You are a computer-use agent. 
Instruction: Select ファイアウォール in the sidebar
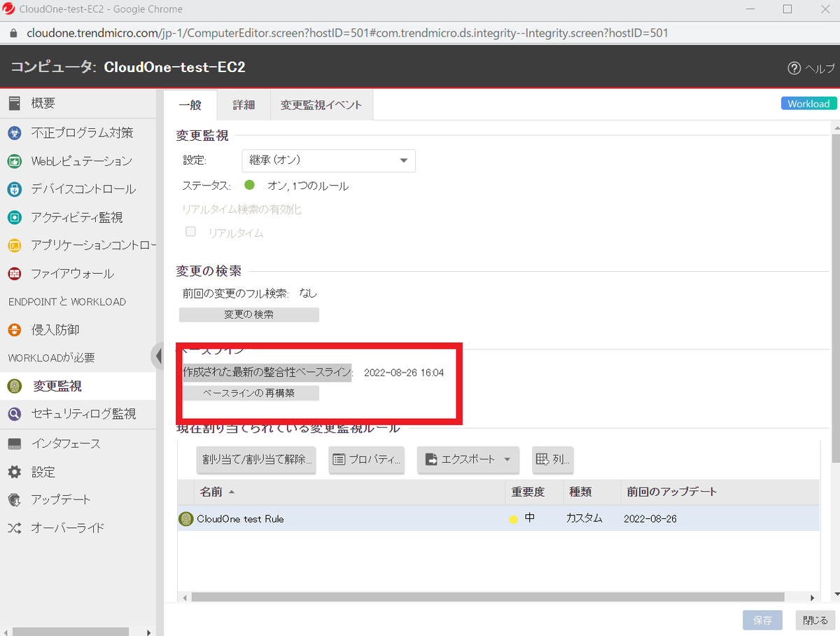coord(78,274)
